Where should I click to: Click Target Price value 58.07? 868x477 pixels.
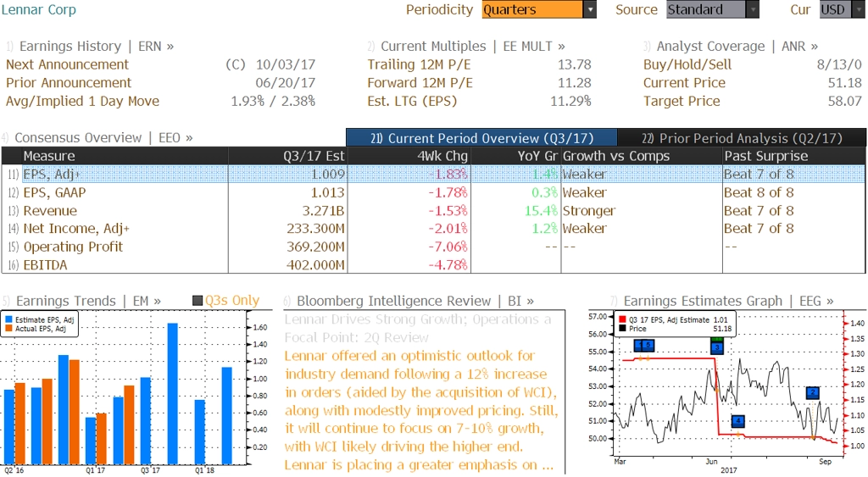[845, 102]
